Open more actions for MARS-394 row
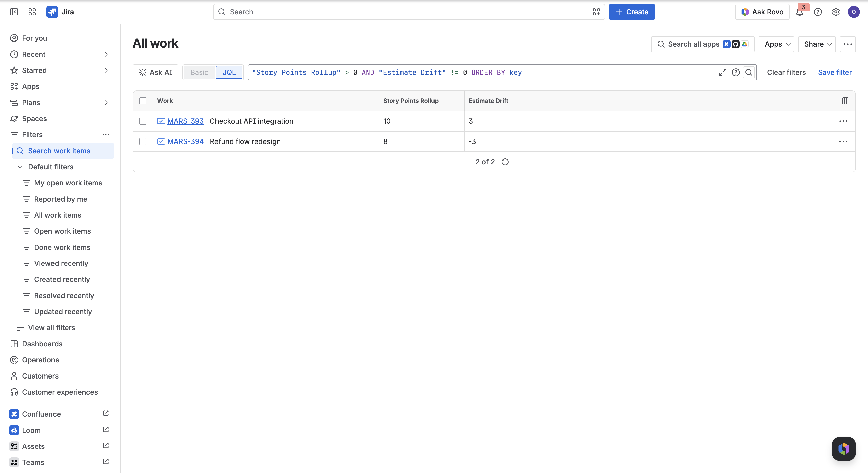The image size is (868, 473). coord(843,141)
